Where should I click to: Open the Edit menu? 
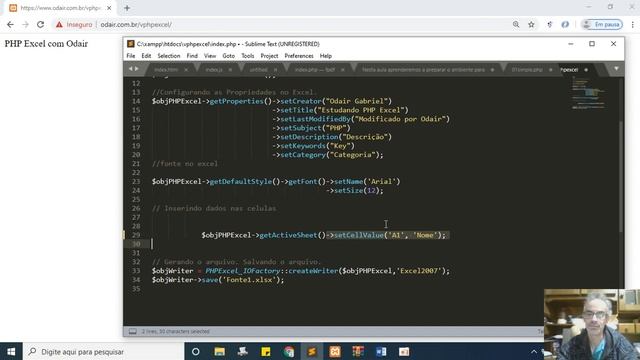click(x=146, y=56)
